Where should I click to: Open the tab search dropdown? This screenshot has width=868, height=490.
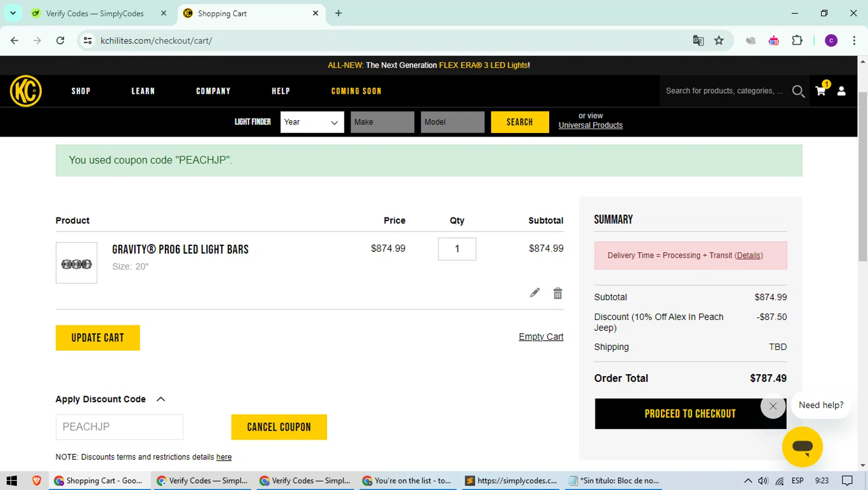point(13,13)
